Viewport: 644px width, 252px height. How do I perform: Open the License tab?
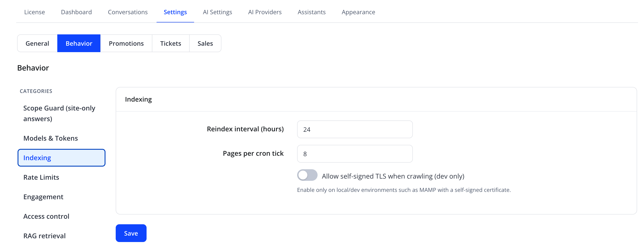coord(34,12)
